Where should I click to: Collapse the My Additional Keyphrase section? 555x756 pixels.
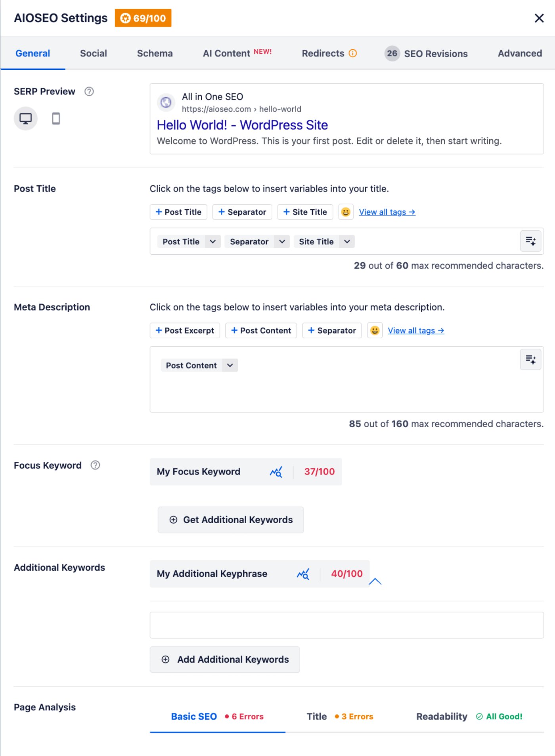pyautogui.click(x=375, y=581)
